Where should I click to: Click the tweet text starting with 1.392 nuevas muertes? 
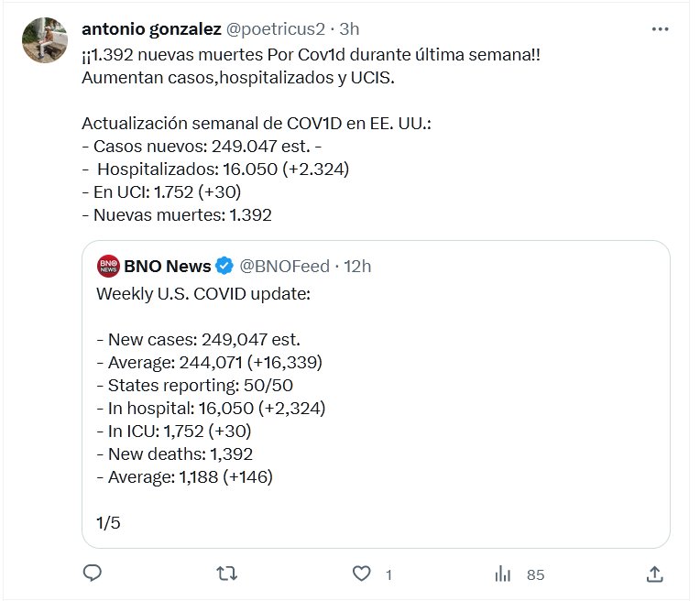[x=311, y=55]
